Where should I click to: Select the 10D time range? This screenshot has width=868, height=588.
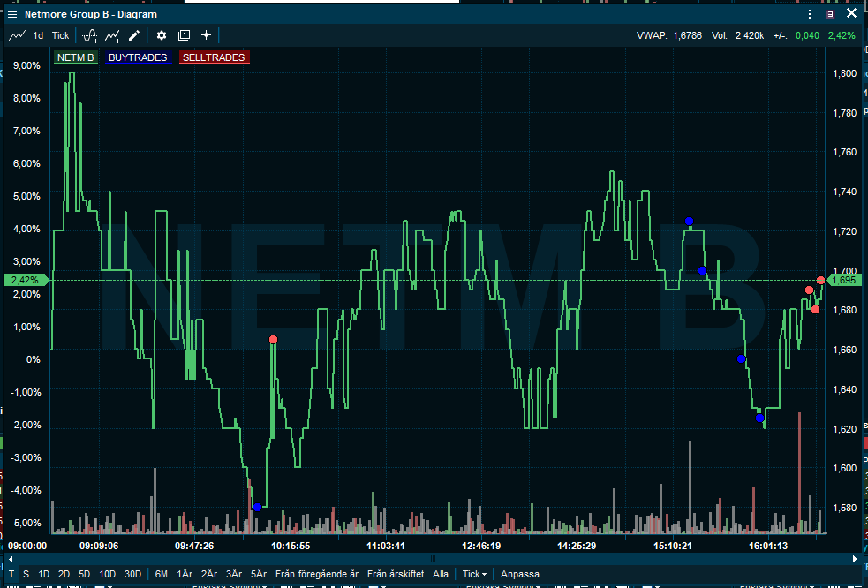point(107,574)
